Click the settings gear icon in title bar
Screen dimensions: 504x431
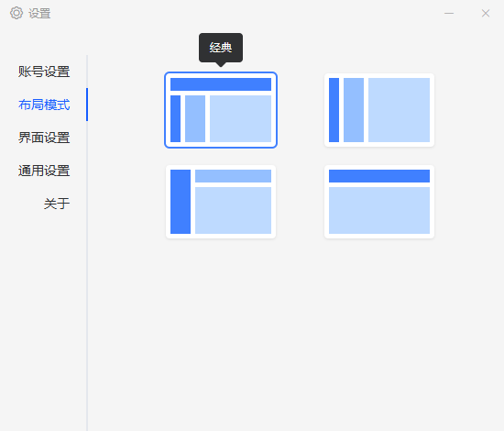[x=16, y=13]
